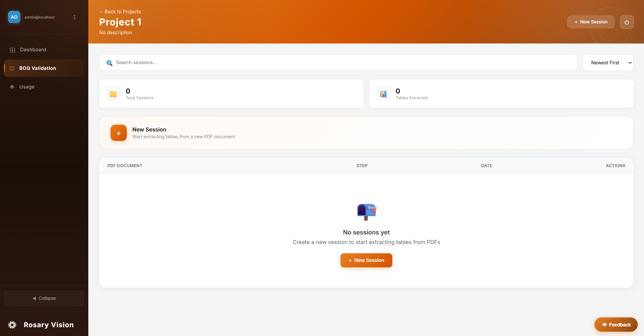This screenshot has width=644, height=336.
Task: Open the three-dot user menu
Action: tap(74, 17)
